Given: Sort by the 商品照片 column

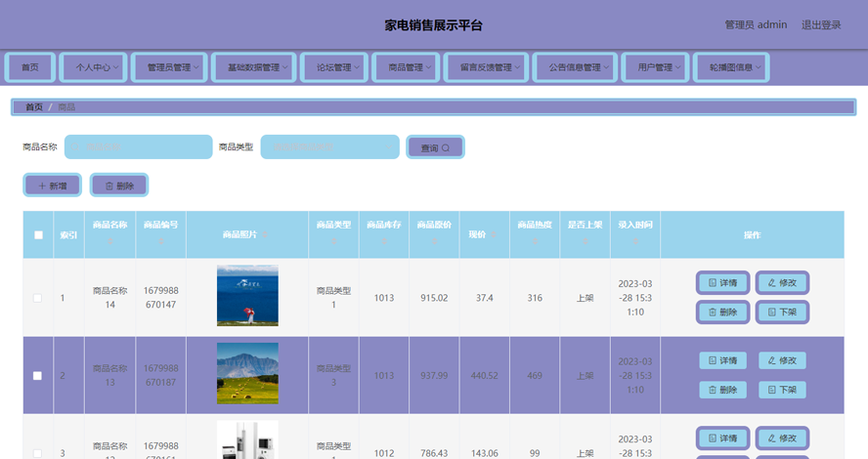Looking at the screenshot, I should pos(265,235).
